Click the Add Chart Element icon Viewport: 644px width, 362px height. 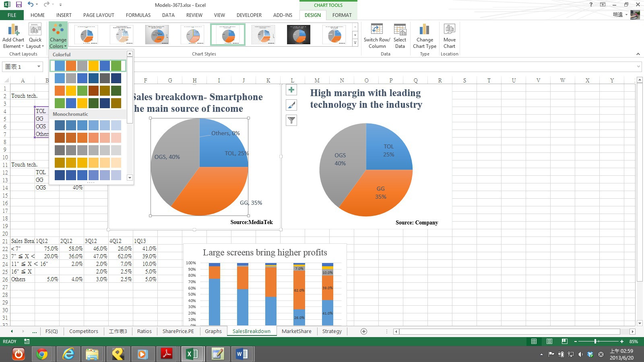[13, 30]
